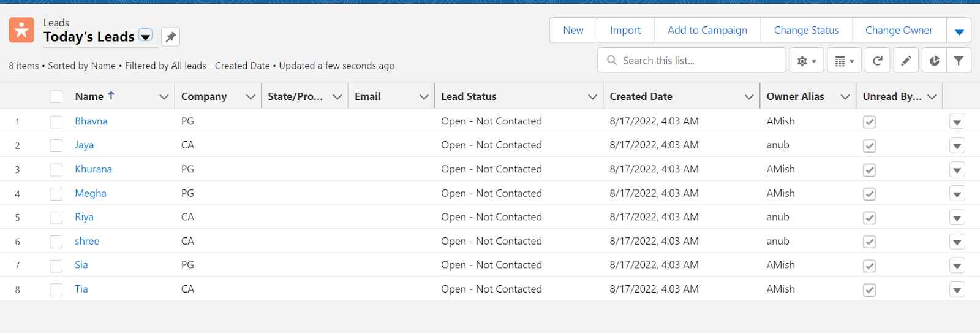This screenshot has width=980, height=333.
Task: Refresh the leads list
Action: 877,61
